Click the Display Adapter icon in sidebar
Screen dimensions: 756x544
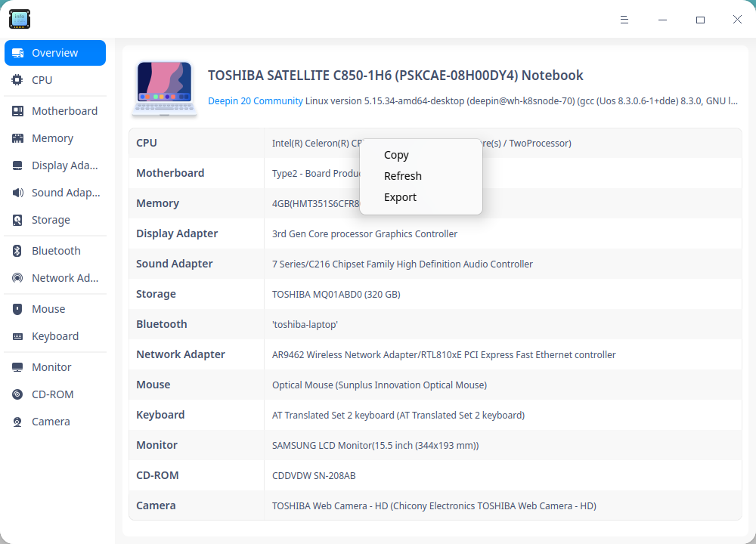coord(17,165)
